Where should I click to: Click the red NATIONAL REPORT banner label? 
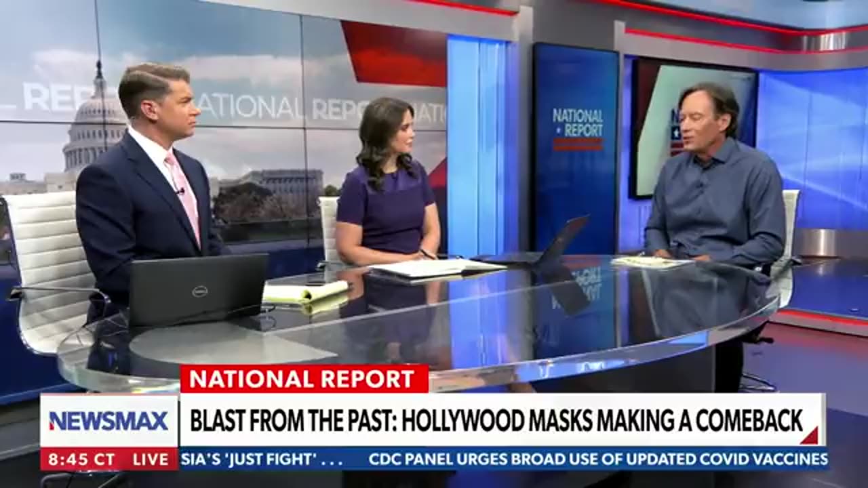304,379
